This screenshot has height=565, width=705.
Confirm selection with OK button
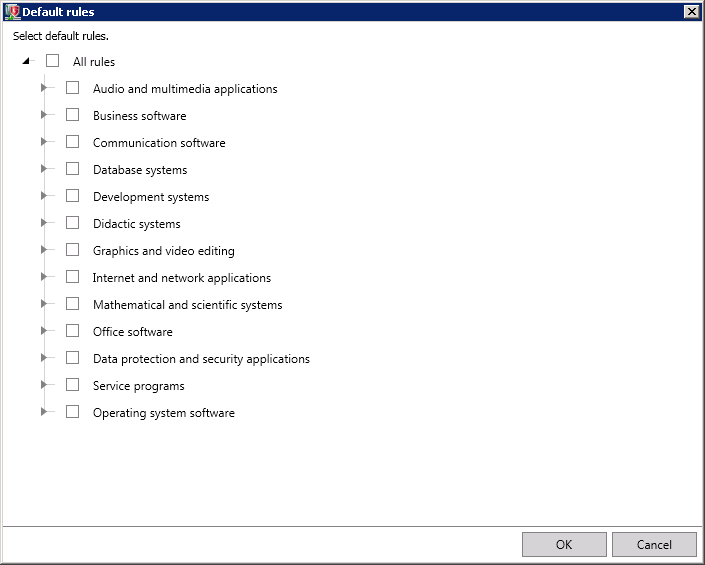[x=564, y=544]
